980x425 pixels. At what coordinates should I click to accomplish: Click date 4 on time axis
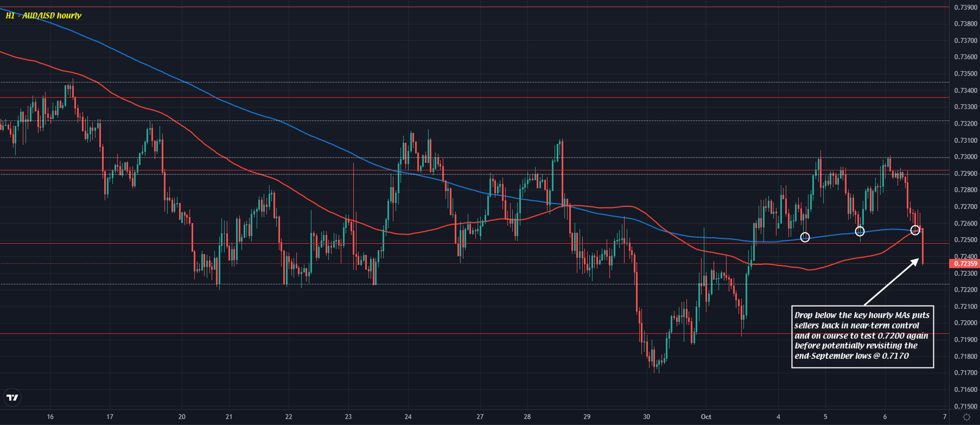[x=778, y=417]
